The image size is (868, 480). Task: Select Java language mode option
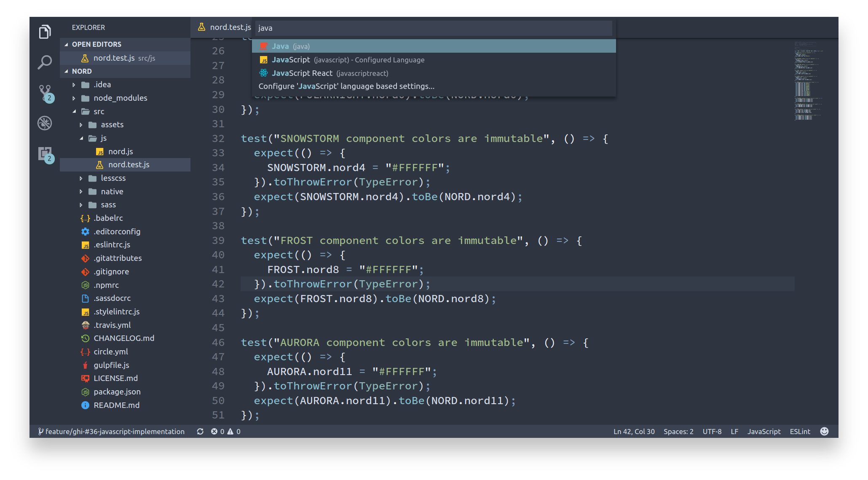(x=434, y=46)
